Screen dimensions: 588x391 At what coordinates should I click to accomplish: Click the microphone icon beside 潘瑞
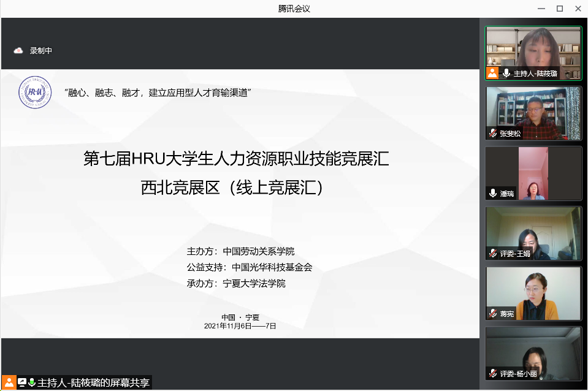[x=492, y=193]
